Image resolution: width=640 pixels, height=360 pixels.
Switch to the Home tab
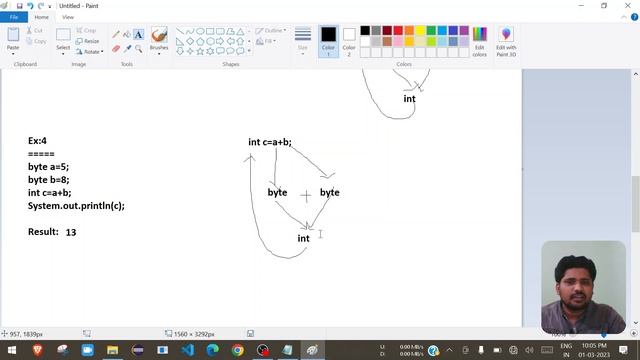pos(42,17)
